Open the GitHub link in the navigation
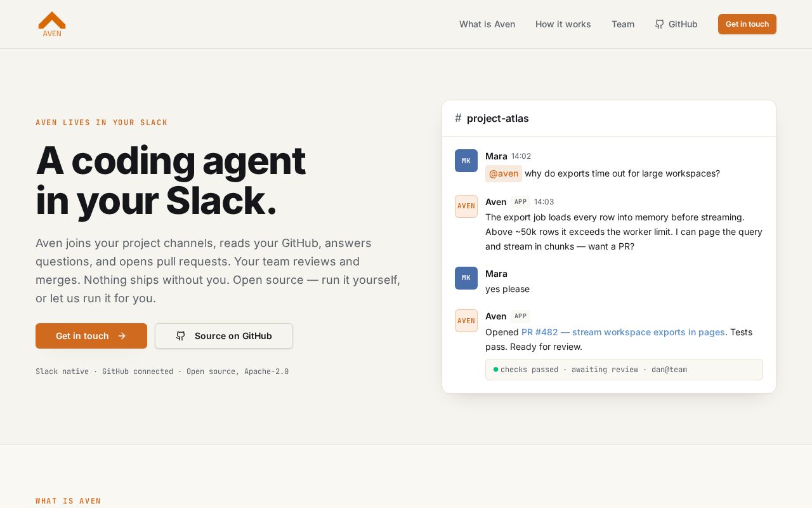The image size is (812, 508). point(676,24)
